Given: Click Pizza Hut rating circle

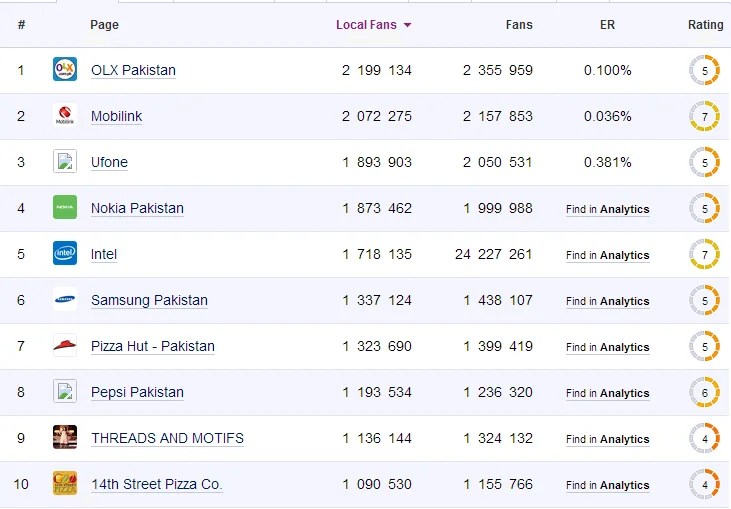Looking at the screenshot, I should tap(704, 346).
